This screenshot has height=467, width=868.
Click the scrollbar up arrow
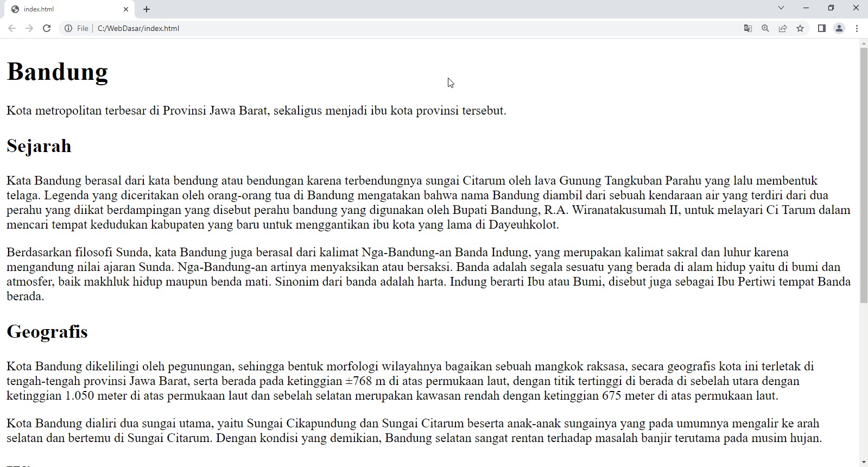click(x=864, y=43)
